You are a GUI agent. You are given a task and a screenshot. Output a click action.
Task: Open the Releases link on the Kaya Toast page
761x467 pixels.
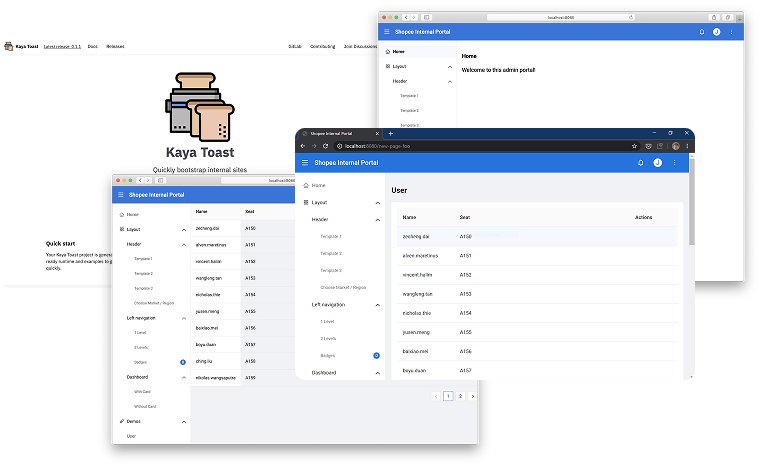pyautogui.click(x=115, y=47)
